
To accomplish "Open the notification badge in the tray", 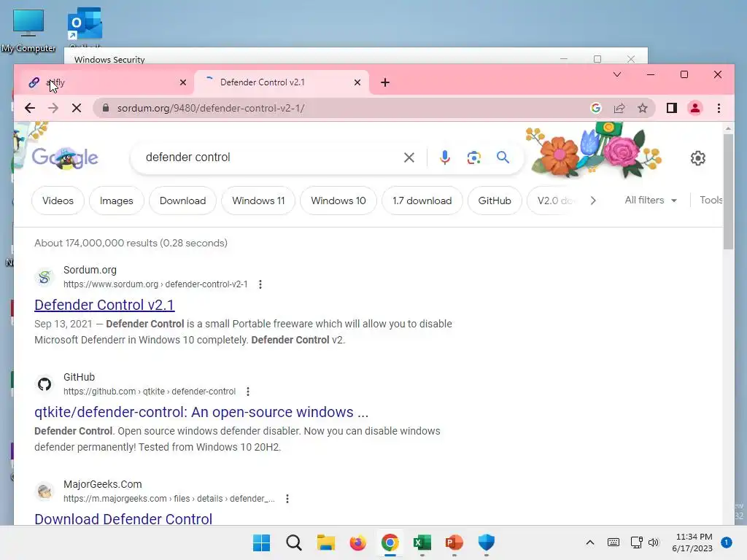I will tap(727, 542).
